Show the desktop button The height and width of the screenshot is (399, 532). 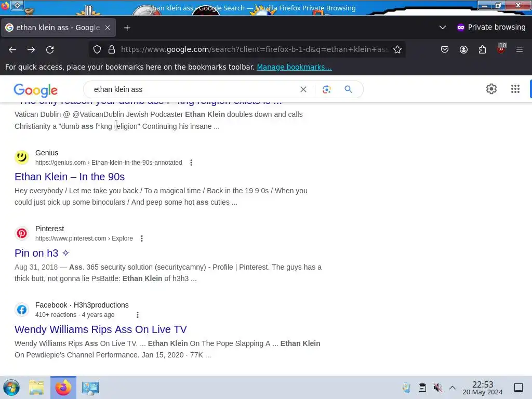518,388
